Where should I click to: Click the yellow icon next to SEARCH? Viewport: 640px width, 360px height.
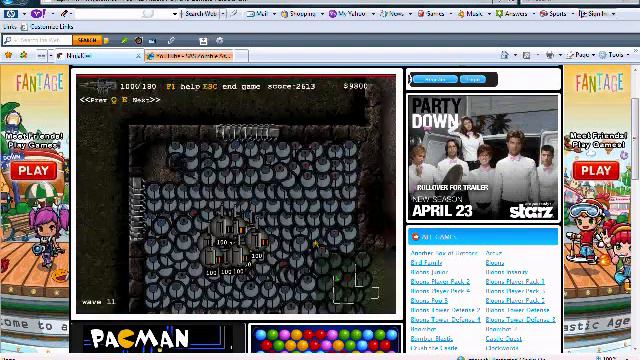tap(107, 40)
